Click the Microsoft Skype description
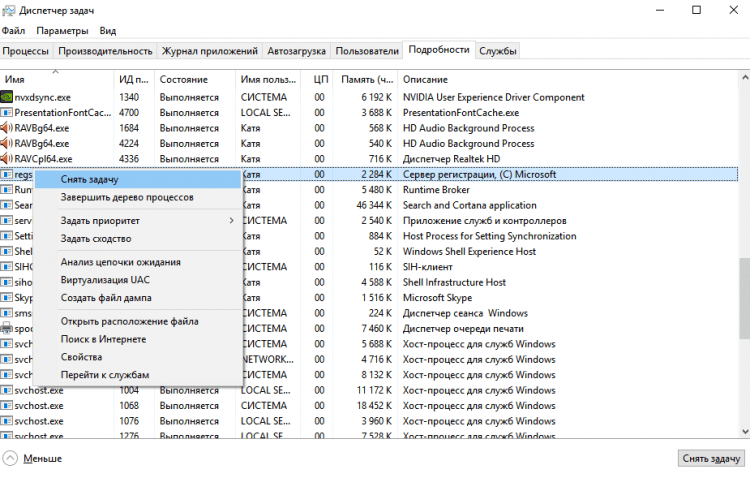 coord(437,298)
